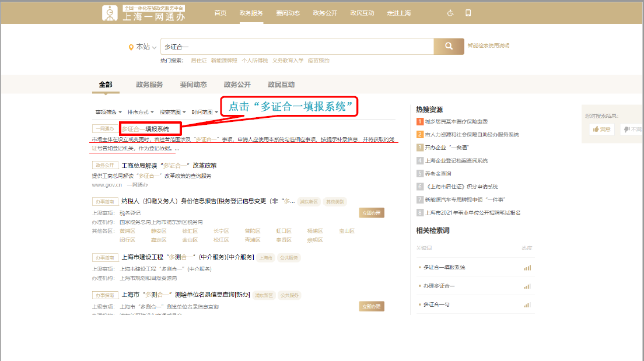644x361 pixels.
Task: Click the thumbs-up 满意 feedback button
Action: coord(601,129)
